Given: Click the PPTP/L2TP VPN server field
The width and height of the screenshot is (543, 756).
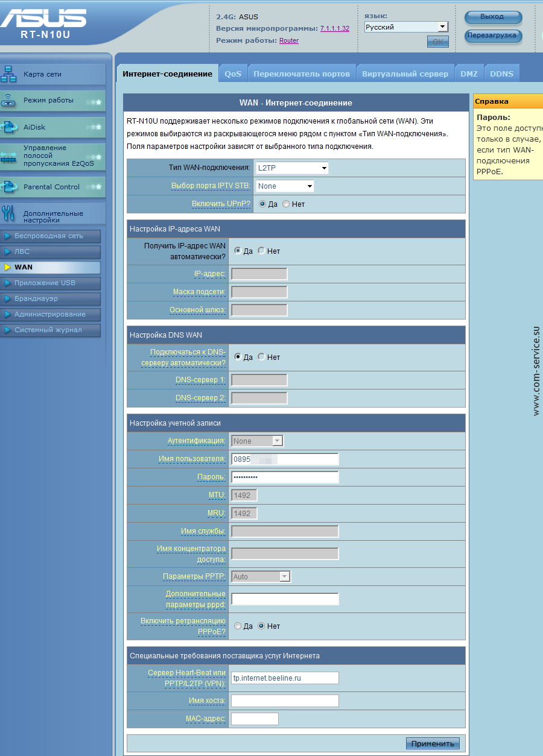Looking at the screenshot, I should [x=285, y=678].
